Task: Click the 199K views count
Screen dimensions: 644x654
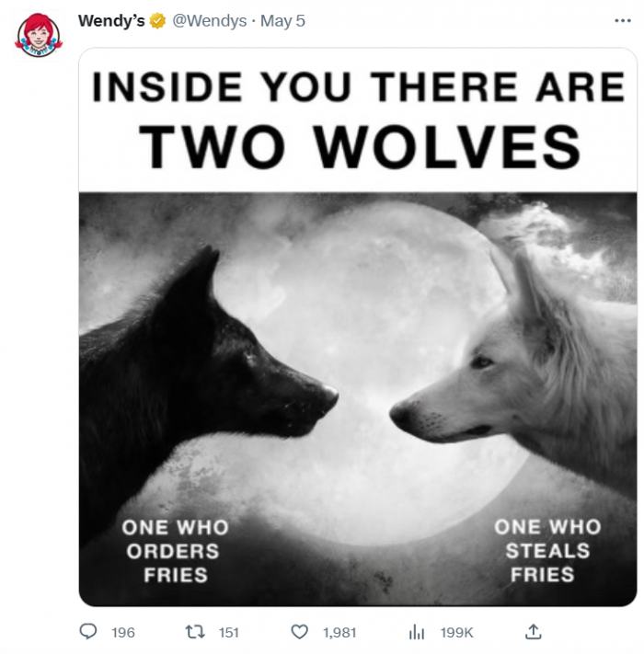Action: click(x=456, y=633)
